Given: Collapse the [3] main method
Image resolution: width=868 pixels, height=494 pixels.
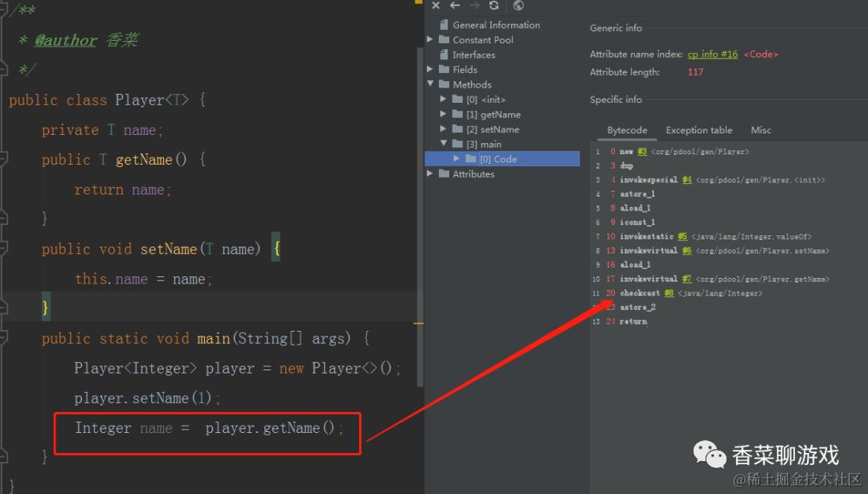Looking at the screenshot, I should point(444,144).
